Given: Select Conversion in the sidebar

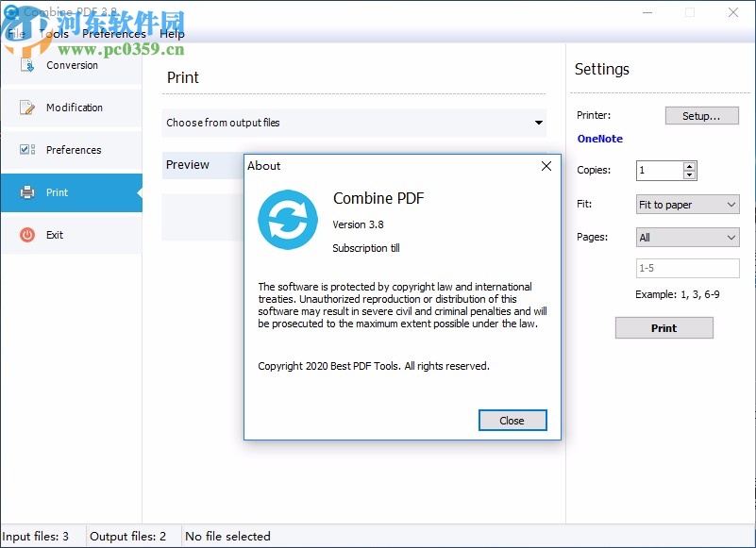Looking at the screenshot, I should click(71, 65).
